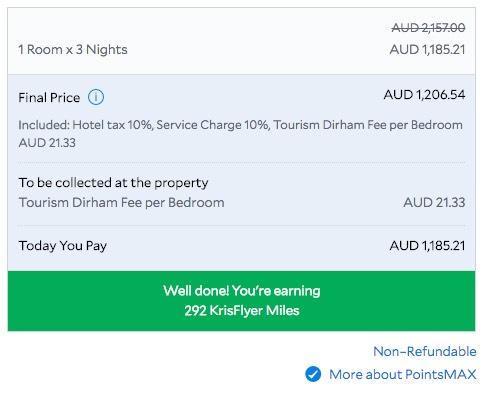Click the PointsMAX blue checkmark icon

click(x=313, y=374)
